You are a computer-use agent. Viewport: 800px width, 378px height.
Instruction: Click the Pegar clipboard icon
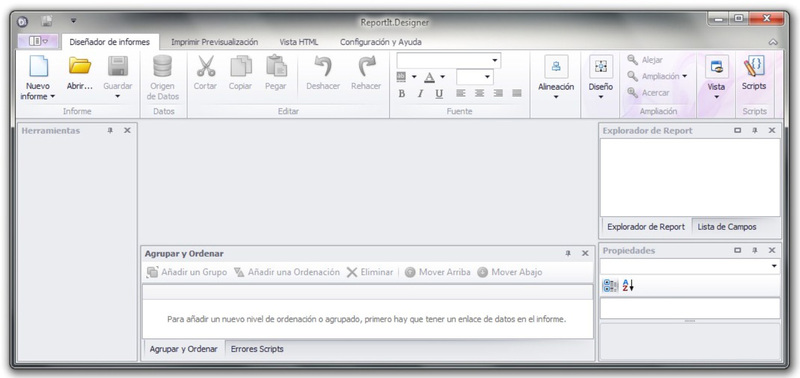276,66
